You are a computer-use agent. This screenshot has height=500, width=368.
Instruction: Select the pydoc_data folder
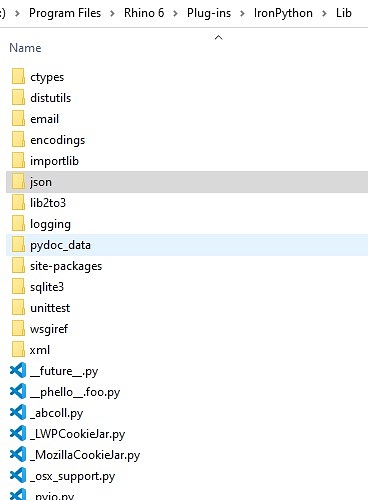[x=187, y=245]
